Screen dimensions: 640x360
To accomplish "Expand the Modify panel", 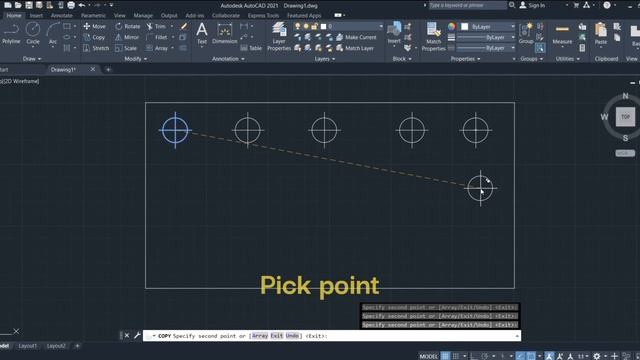I will (136, 59).
